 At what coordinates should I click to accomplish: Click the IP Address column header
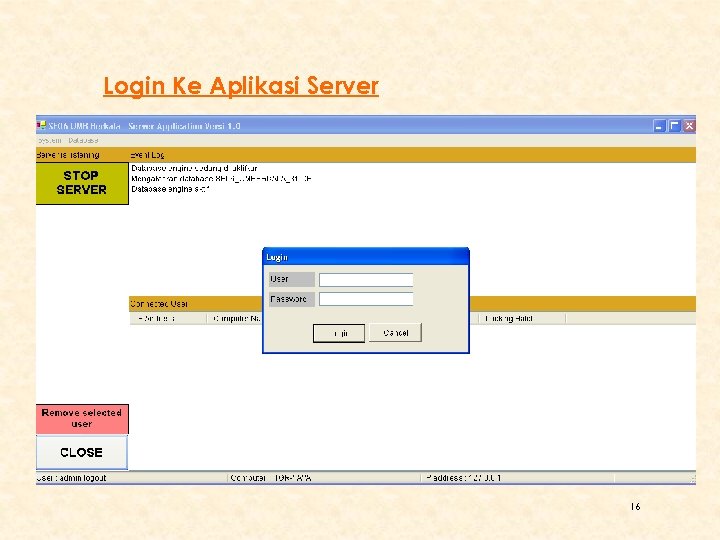click(x=169, y=319)
